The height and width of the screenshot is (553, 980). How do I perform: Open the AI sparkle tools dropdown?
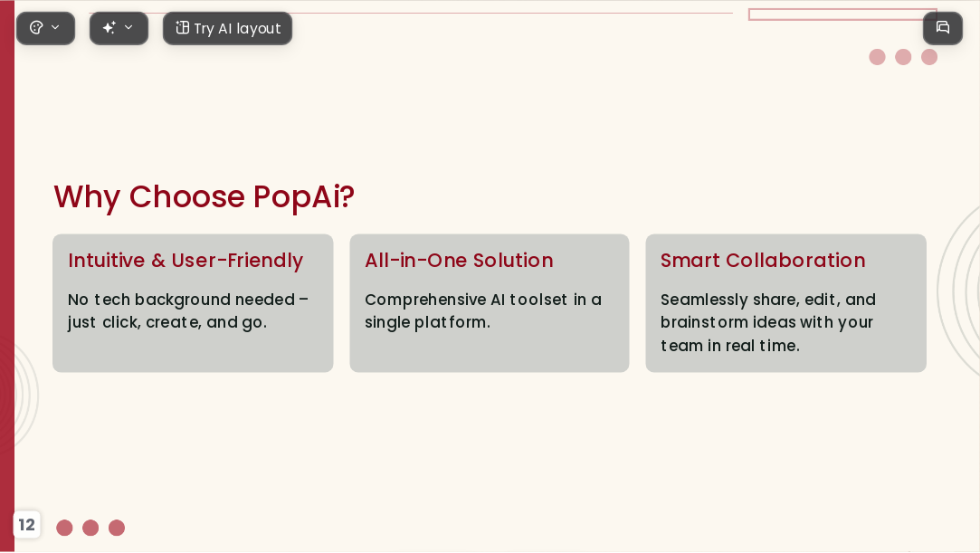[119, 28]
